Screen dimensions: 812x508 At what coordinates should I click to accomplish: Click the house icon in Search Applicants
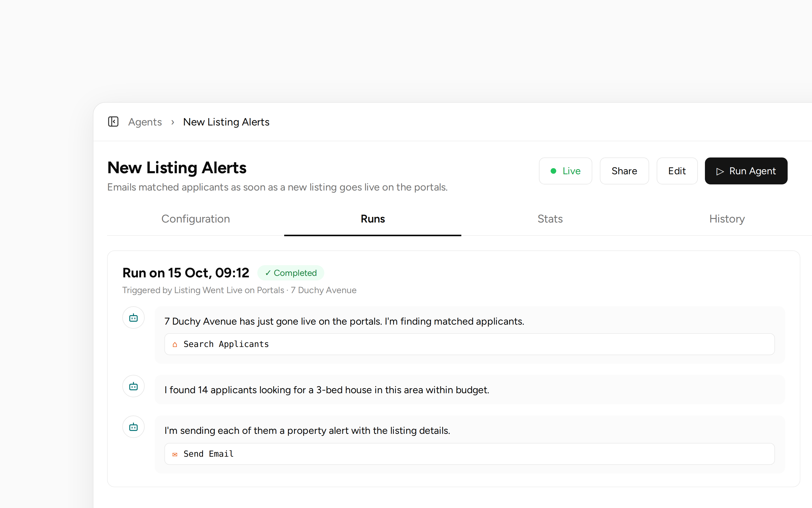coord(175,344)
